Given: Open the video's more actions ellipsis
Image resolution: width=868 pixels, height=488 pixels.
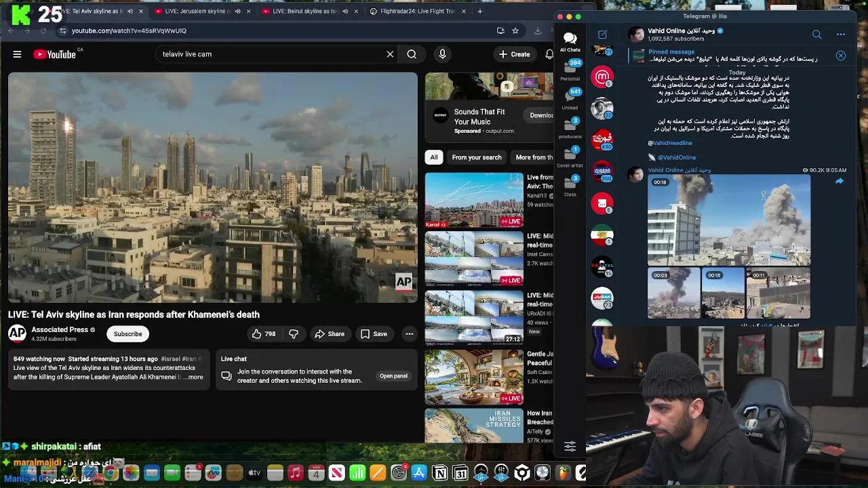Looking at the screenshot, I should tap(409, 333).
